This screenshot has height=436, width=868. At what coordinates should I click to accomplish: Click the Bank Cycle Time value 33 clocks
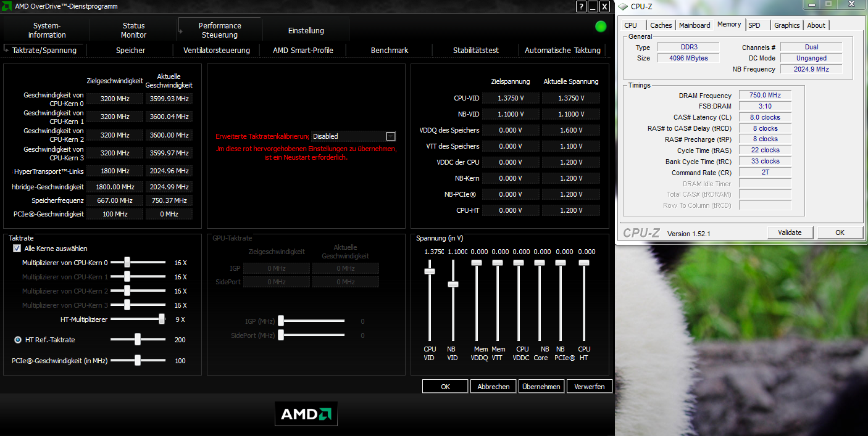pos(765,162)
